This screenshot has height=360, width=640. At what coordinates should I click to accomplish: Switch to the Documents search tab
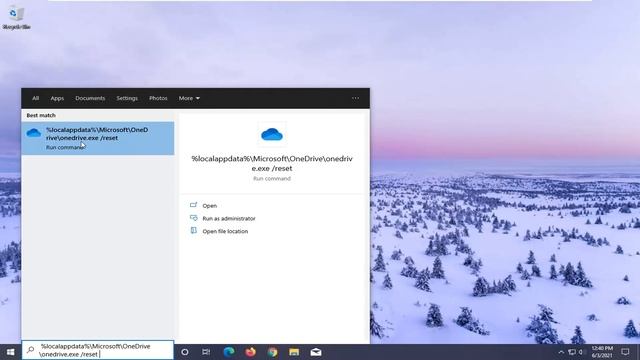tap(90, 98)
